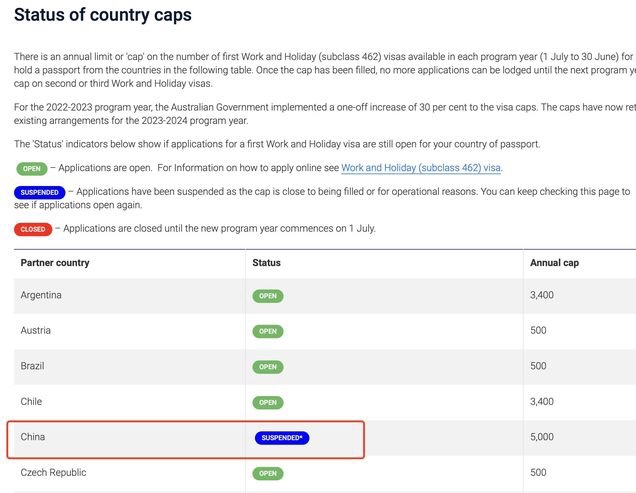The height and width of the screenshot is (493, 636).
Task: Click the Argentina country cell
Action: point(41,295)
